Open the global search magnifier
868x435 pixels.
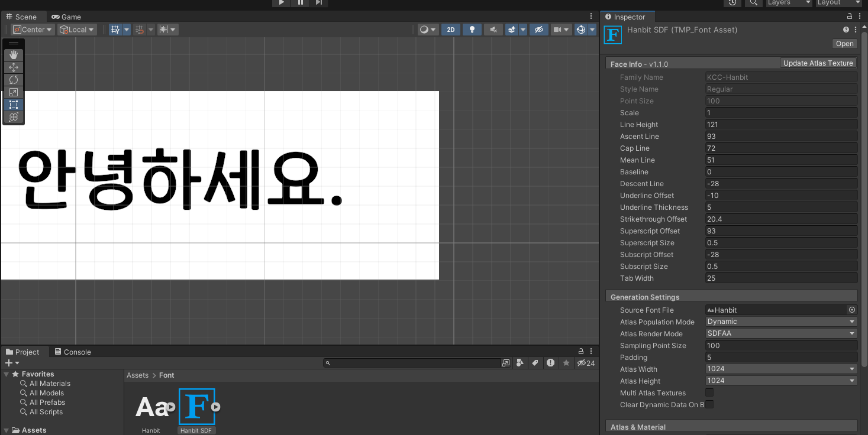[x=753, y=3]
